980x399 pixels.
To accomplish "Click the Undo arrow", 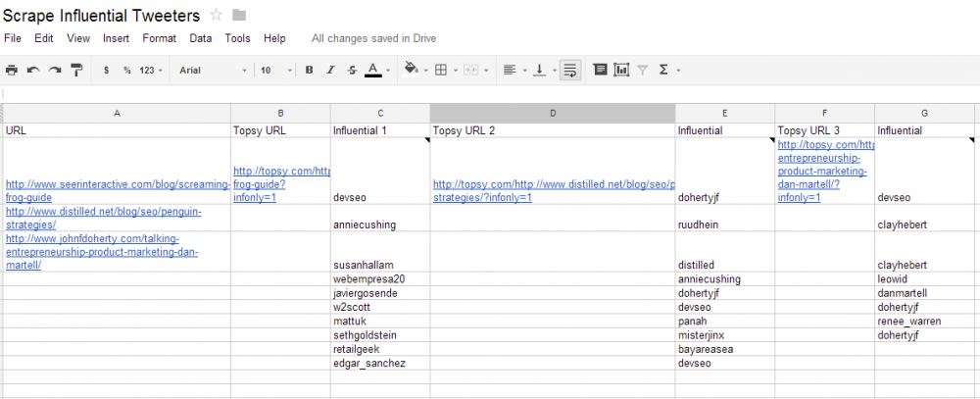I will [x=34, y=70].
